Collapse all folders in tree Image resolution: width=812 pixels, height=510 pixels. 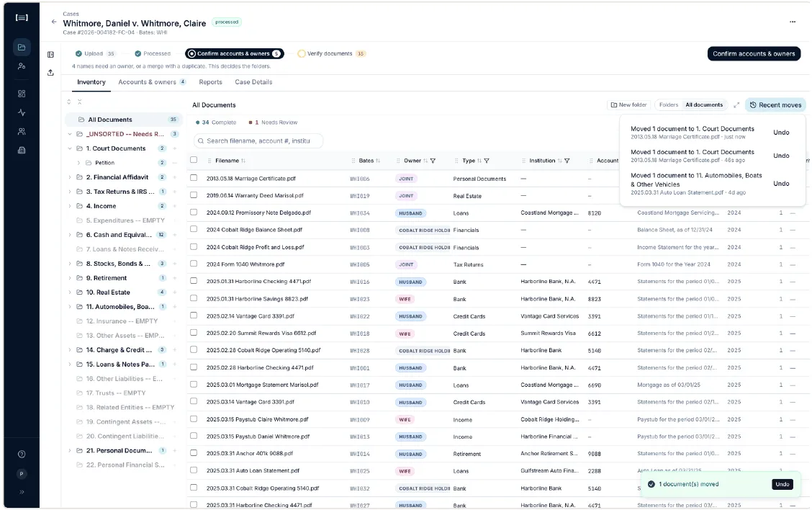(79, 102)
